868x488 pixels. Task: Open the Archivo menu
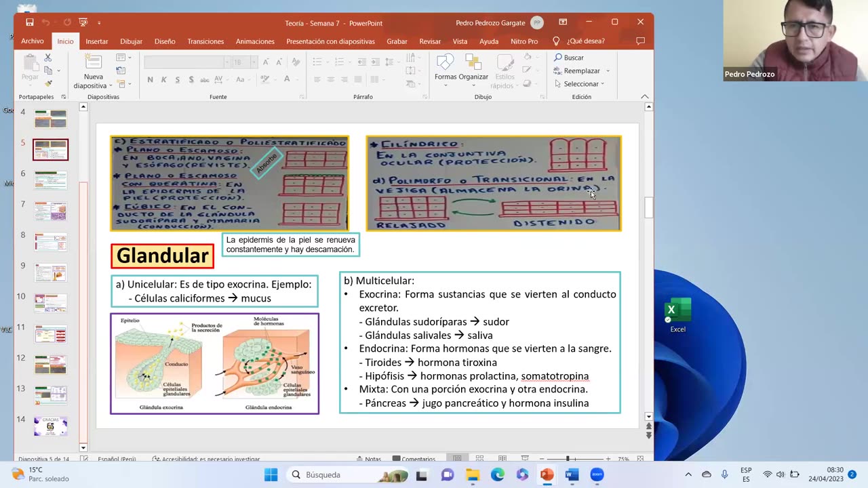pyautogui.click(x=32, y=41)
